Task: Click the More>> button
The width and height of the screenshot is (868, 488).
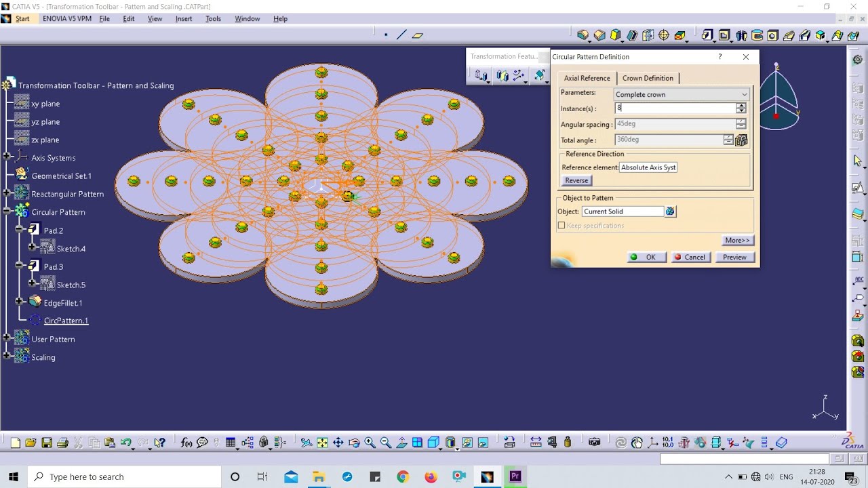Action: click(737, 240)
